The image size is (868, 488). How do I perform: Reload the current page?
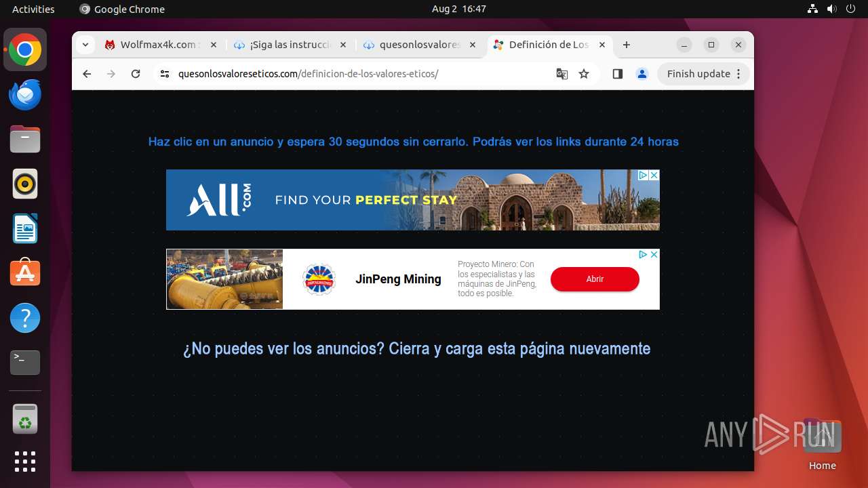(x=136, y=74)
